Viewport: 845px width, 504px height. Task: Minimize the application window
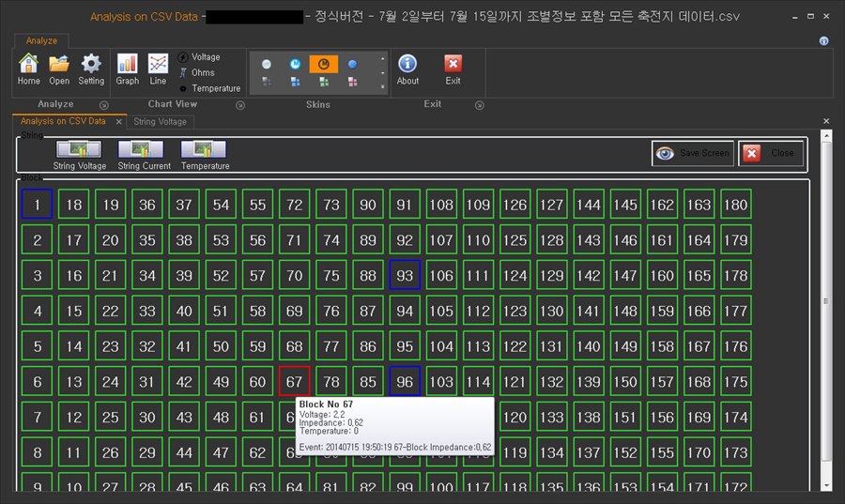pos(795,17)
